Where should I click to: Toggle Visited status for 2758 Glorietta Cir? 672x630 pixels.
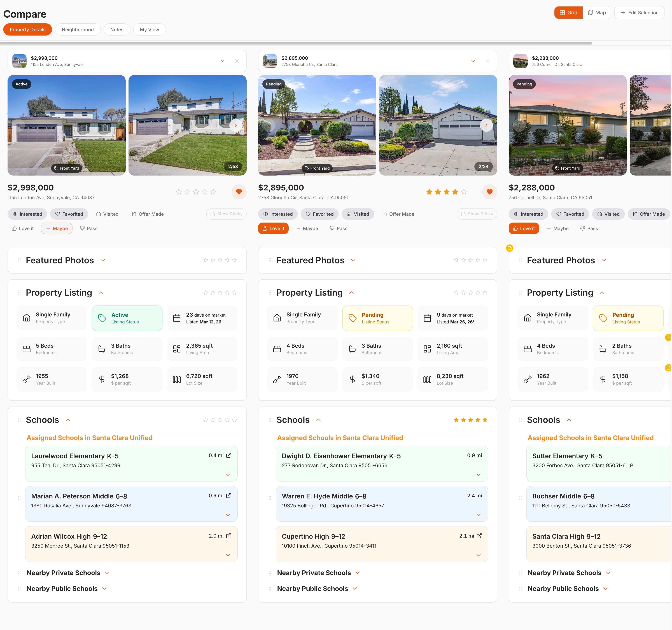click(x=358, y=214)
